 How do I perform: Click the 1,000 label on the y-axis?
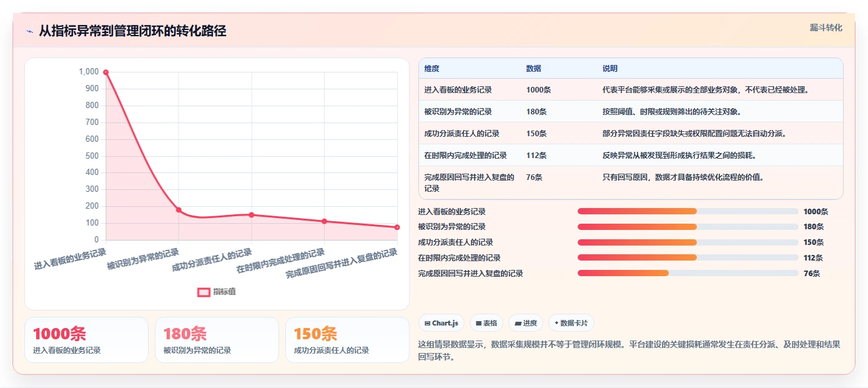[89, 72]
